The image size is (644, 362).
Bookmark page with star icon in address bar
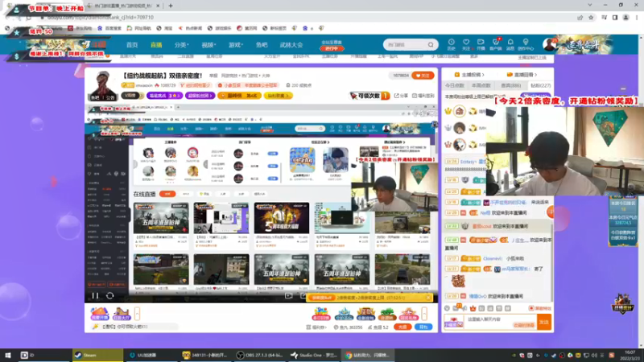click(x=591, y=18)
